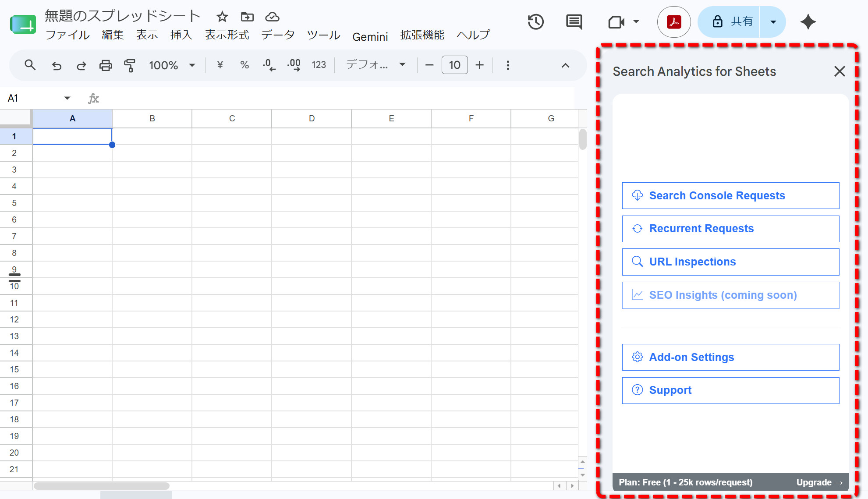Collapse the header with the up chevron
Viewport: 868px width, 499px height.
click(566, 65)
